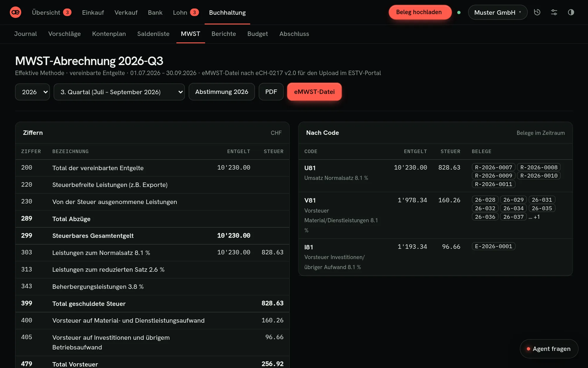This screenshot has height=368, width=588.
Task: Open receipt 26-031
Action: point(542,200)
